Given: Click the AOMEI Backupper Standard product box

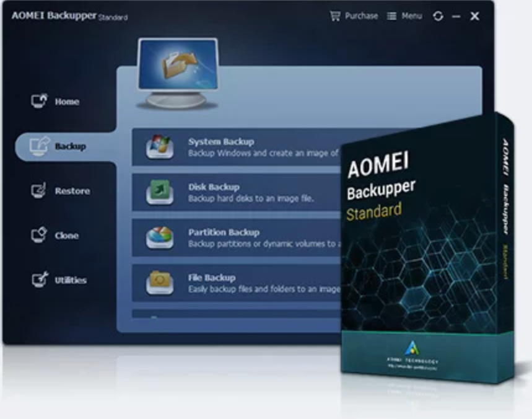Looking at the screenshot, I should coord(427,249).
